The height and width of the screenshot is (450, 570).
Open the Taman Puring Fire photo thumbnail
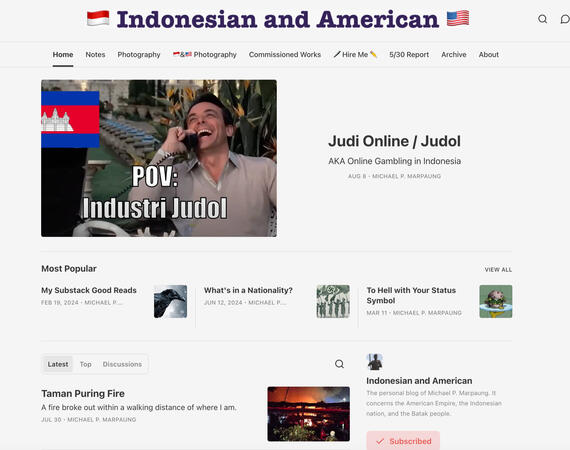309,414
